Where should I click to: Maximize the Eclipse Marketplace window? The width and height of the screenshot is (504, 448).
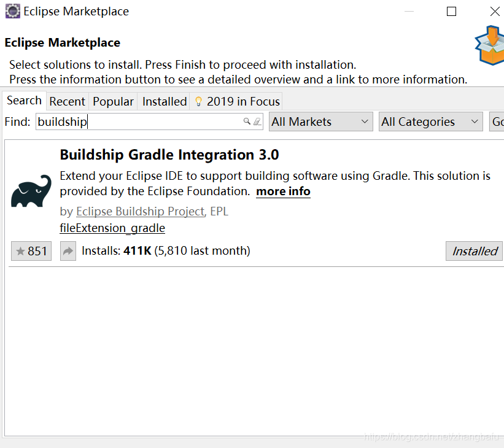coord(451,12)
